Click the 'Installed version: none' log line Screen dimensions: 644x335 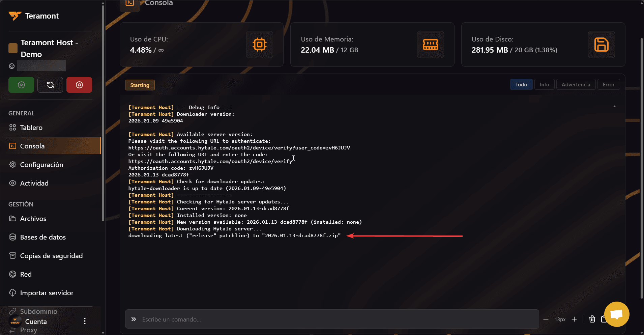click(x=187, y=215)
